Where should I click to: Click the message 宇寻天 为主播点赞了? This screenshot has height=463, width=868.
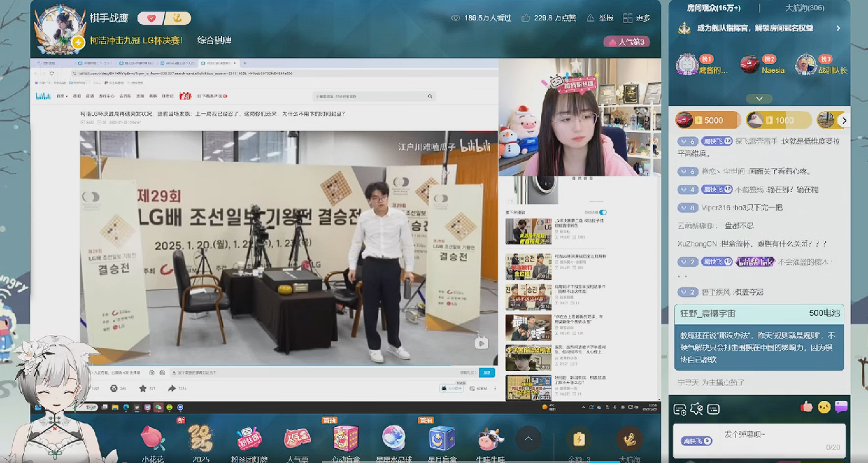click(711, 383)
